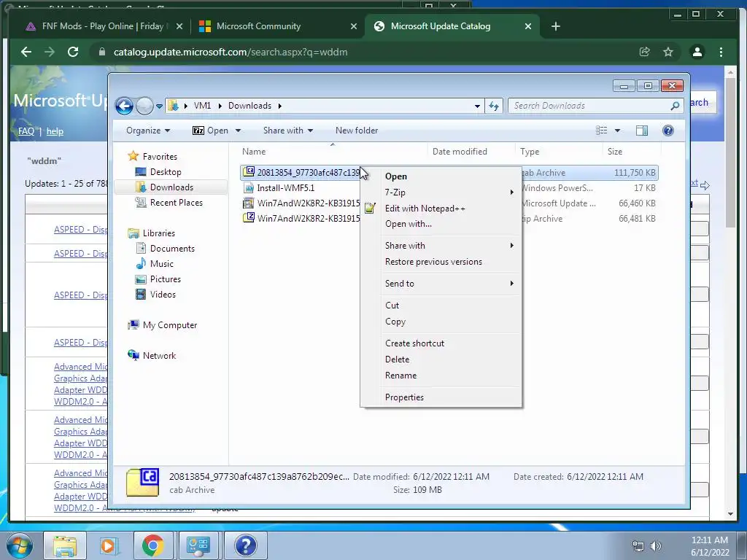
Task: Go back in Explorer navigation
Action: pyautogui.click(x=124, y=106)
